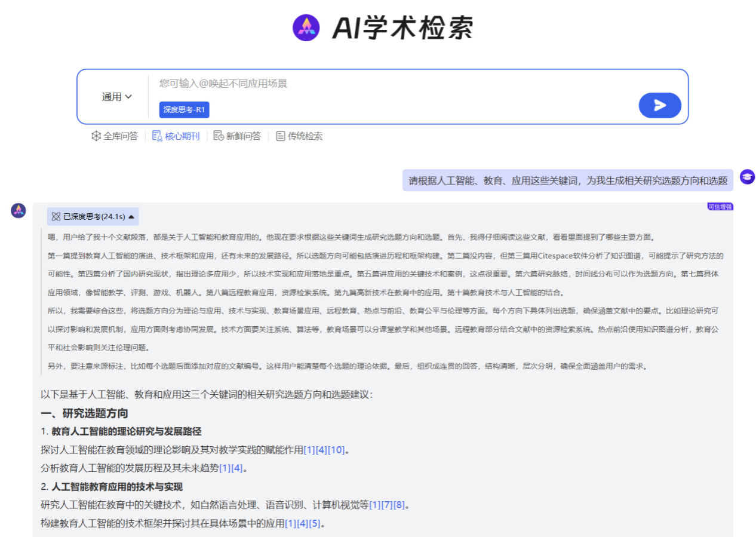
Task: Switch to the 核心期刊 tab
Action: coord(176,136)
